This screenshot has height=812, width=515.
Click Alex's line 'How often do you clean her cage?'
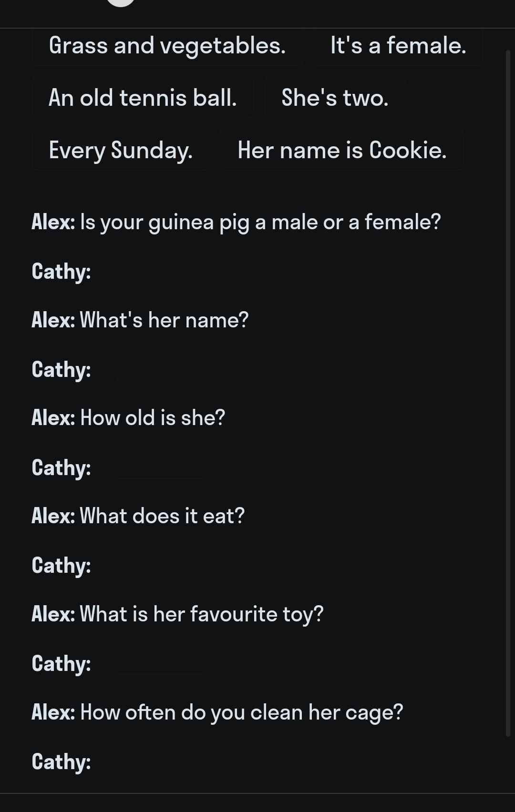(217, 712)
